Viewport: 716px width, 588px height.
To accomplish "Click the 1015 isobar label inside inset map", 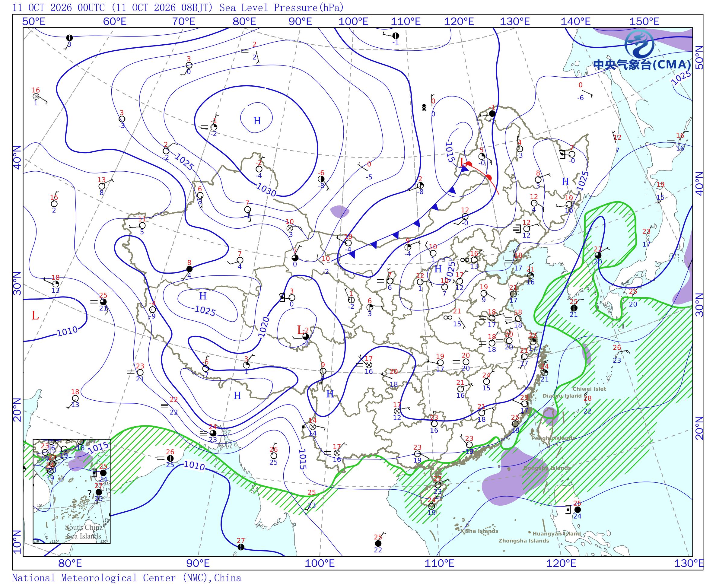I will tap(98, 448).
